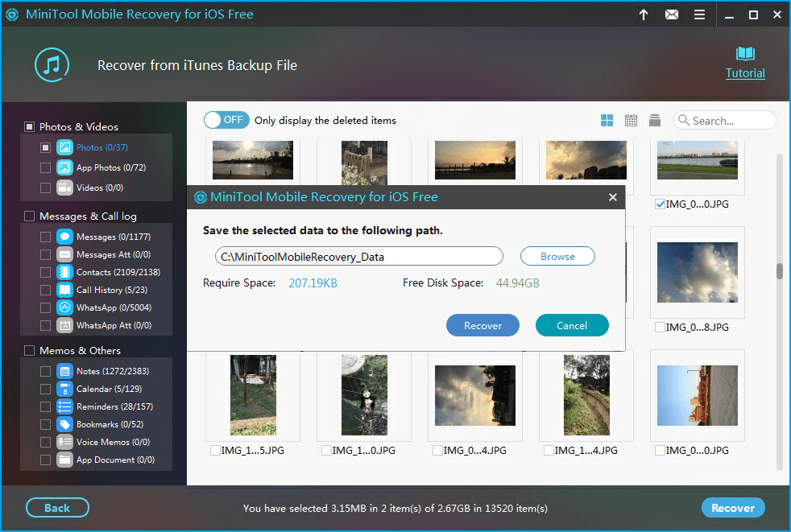Click the Voice Memos microphone icon
Viewport: 791px width, 532px height.
click(64, 442)
